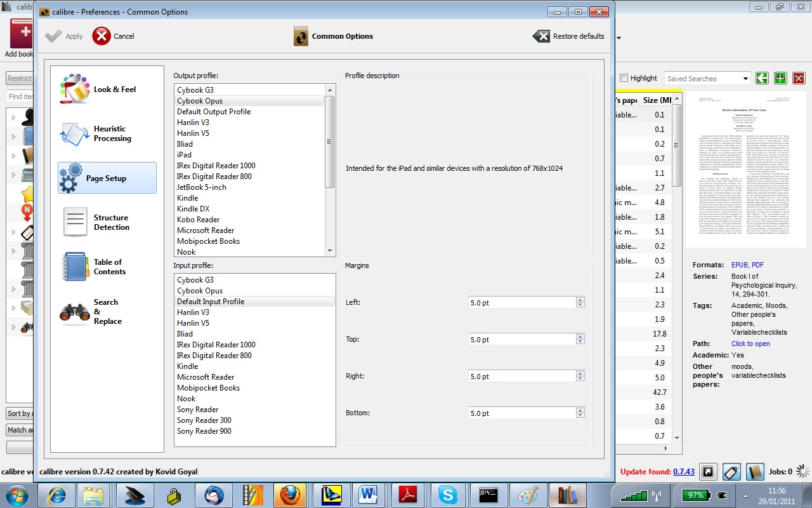Select iPad in the output profile list

(249, 154)
